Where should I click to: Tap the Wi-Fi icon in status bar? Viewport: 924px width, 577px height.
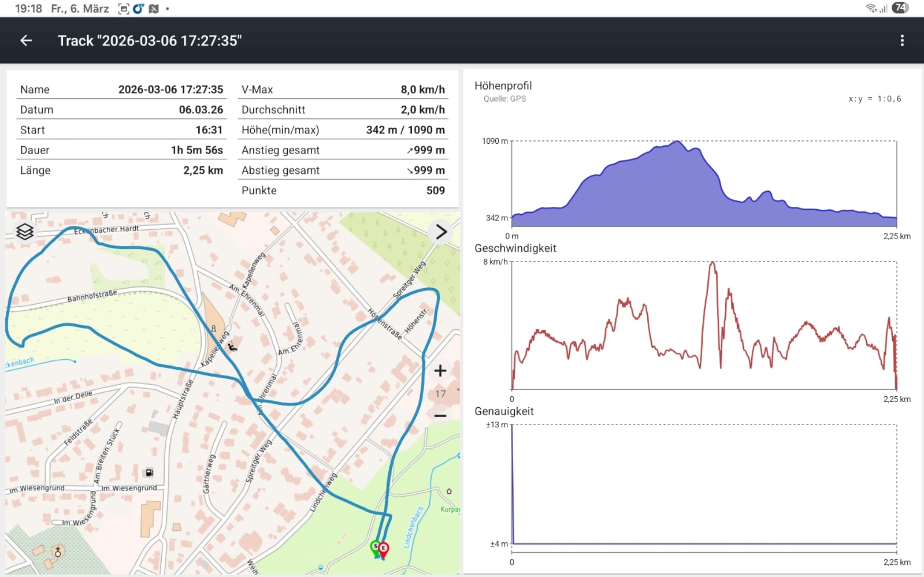[x=870, y=8]
